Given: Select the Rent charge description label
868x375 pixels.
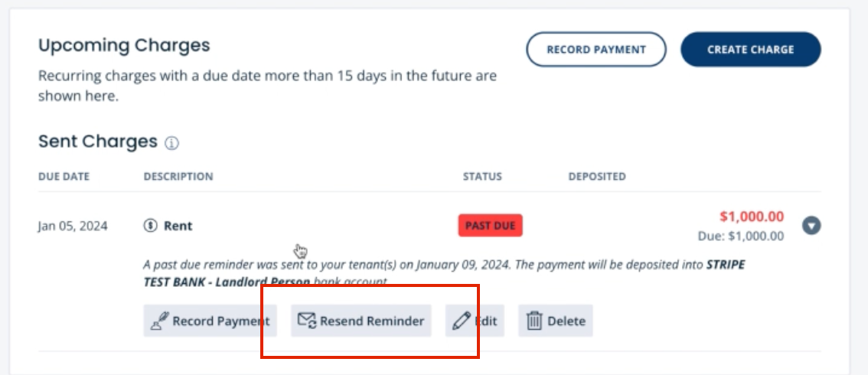Looking at the screenshot, I should [x=178, y=226].
